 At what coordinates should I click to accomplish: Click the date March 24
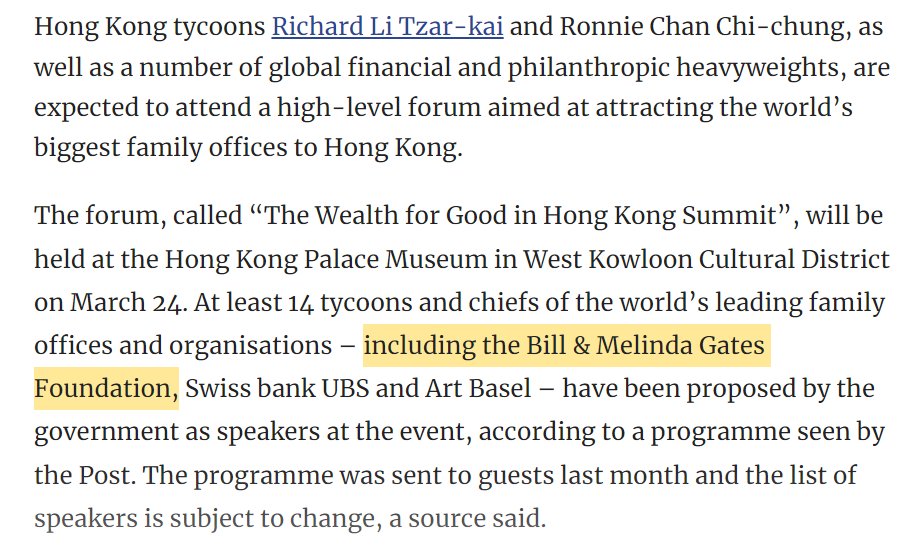(126, 302)
